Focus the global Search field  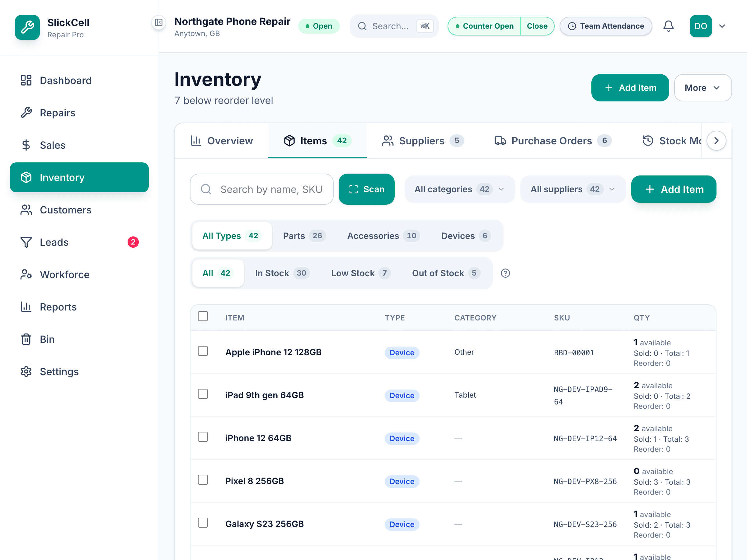394,26
